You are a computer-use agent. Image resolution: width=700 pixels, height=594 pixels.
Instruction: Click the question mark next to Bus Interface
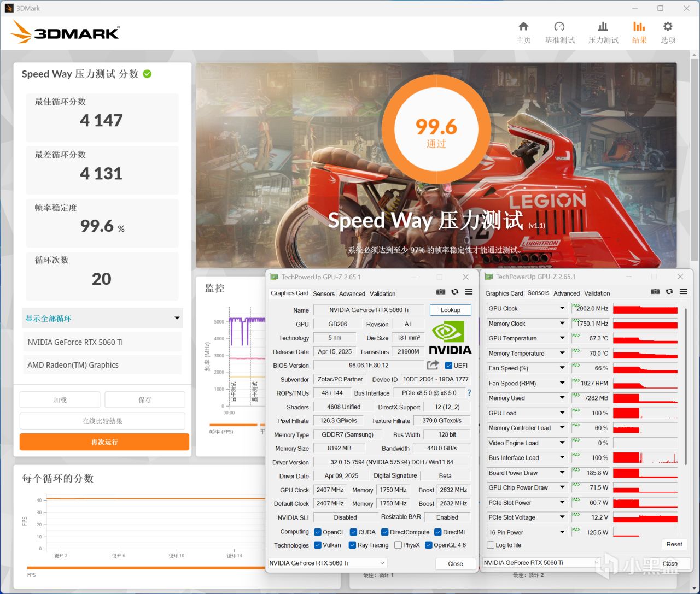pos(469,393)
